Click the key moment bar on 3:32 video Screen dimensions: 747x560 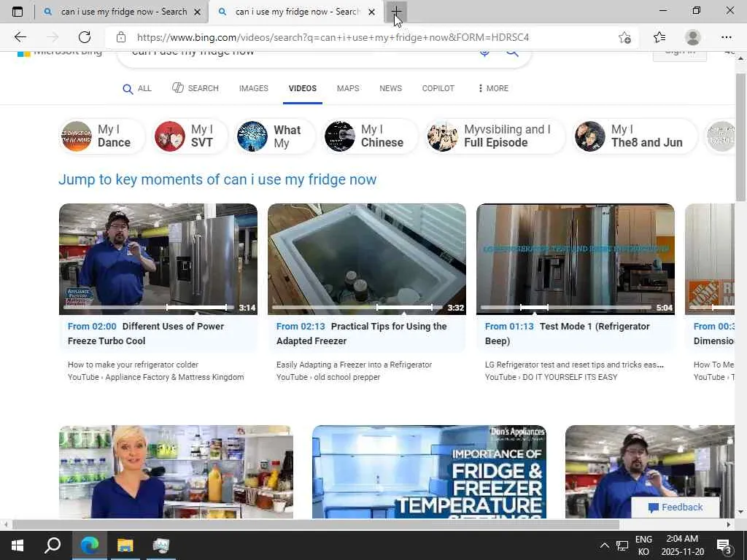tap(404, 308)
